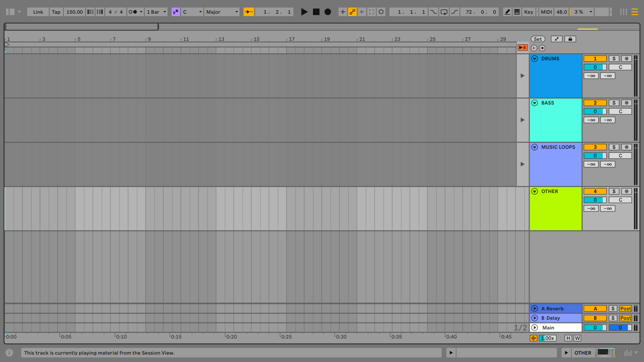Viewport: 644px width, 362px height.
Task: Toggle the Automation Arm link icon
Action: [352, 12]
